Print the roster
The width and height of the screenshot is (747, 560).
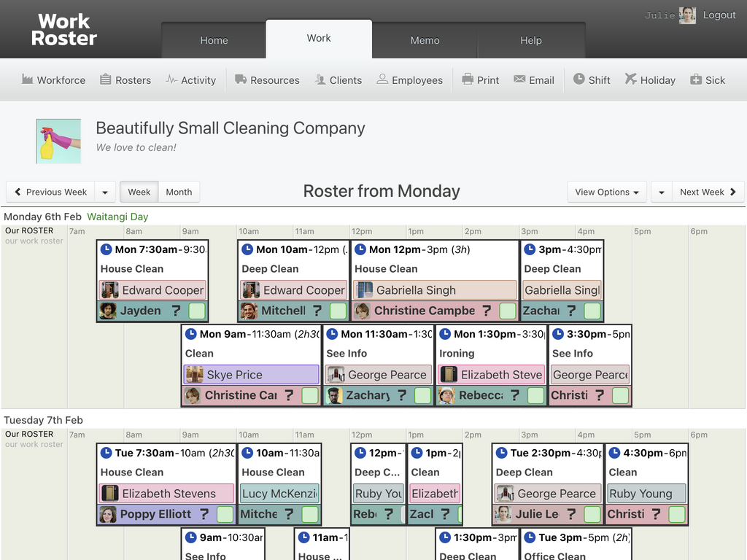click(480, 79)
